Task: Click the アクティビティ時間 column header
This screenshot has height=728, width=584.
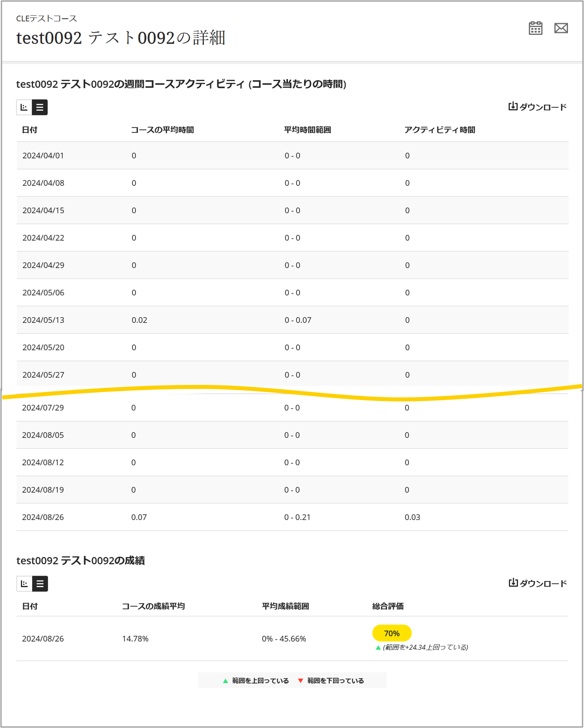Action: point(440,130)
